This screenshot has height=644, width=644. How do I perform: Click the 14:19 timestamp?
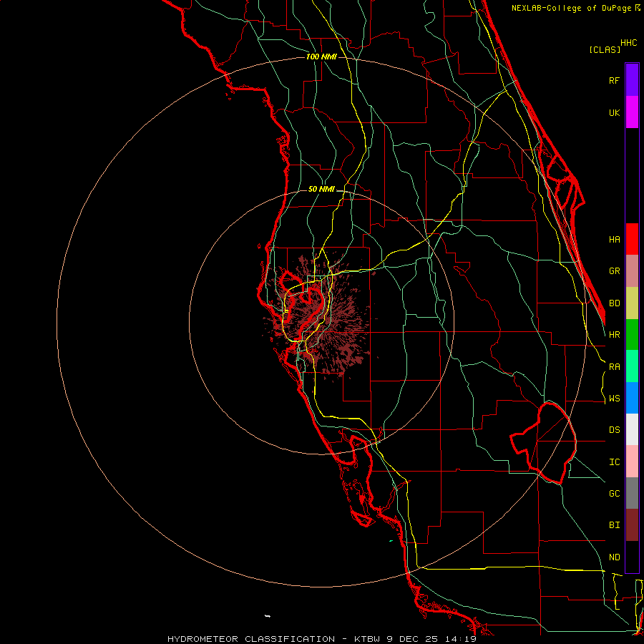coord(460,639)
